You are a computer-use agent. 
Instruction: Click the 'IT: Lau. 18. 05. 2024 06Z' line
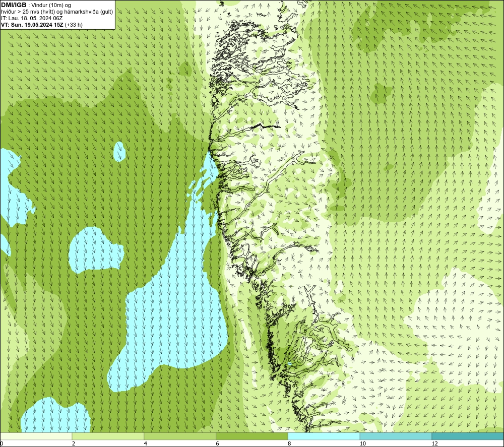32,18
